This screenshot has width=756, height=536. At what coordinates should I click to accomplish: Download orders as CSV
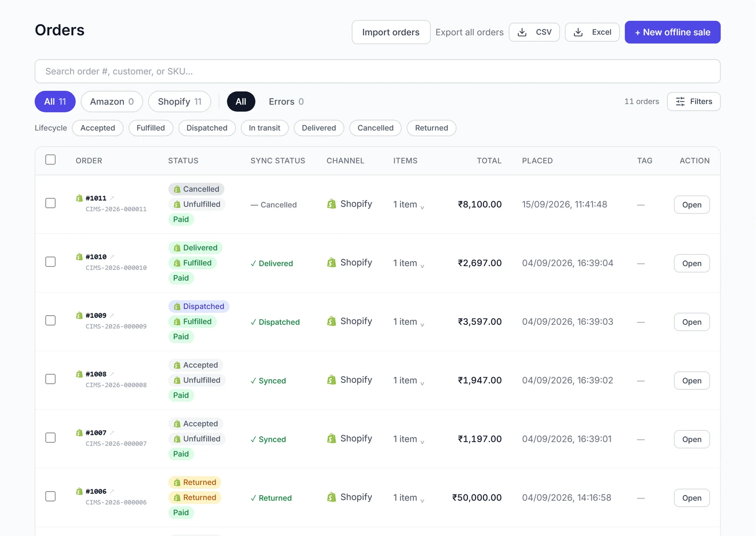click(534, 32)
